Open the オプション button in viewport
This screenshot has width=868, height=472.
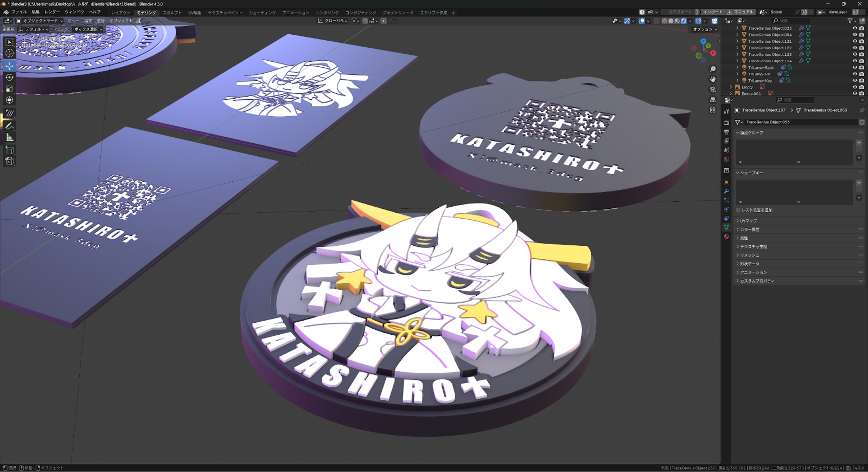click(x=704, y=29)
